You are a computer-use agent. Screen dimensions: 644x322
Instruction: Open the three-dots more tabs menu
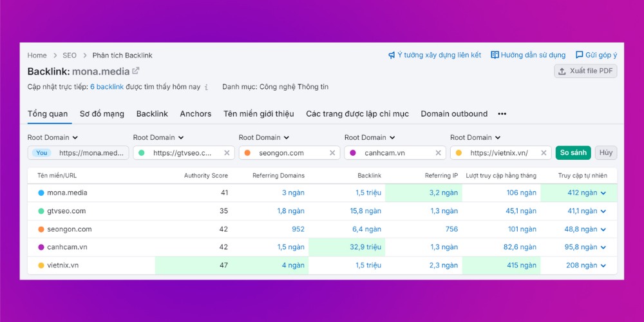(x=502, y=114)
